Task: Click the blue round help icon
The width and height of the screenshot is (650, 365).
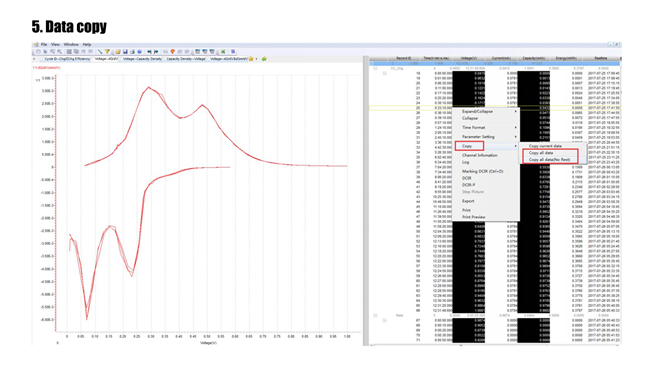Action: [139, 52]
